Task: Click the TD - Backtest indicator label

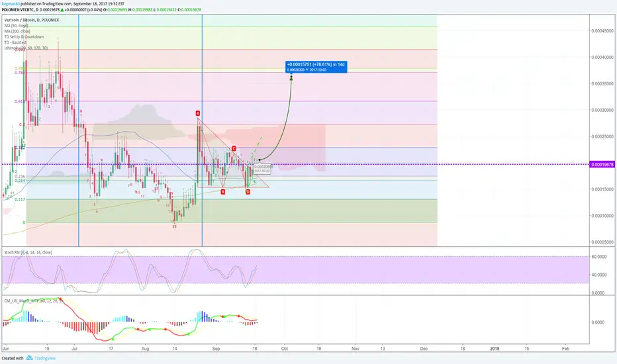Action: pos(15,42)
